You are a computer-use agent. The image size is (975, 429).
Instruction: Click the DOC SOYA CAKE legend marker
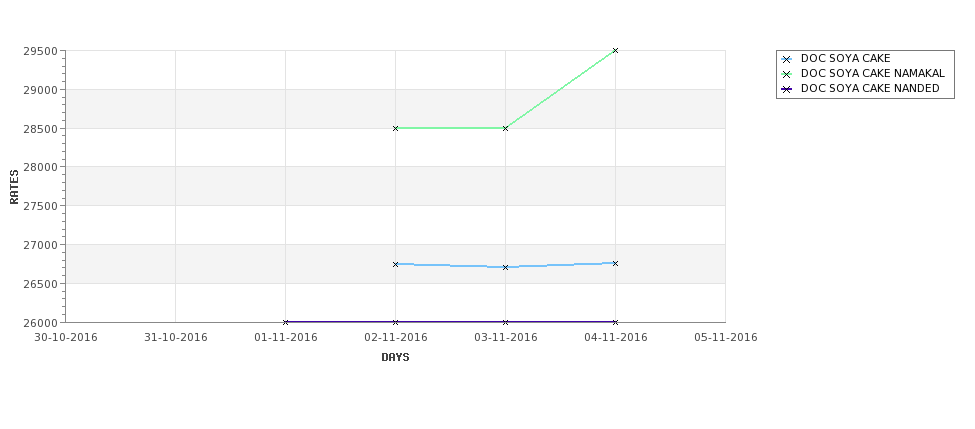pos(787,60)
